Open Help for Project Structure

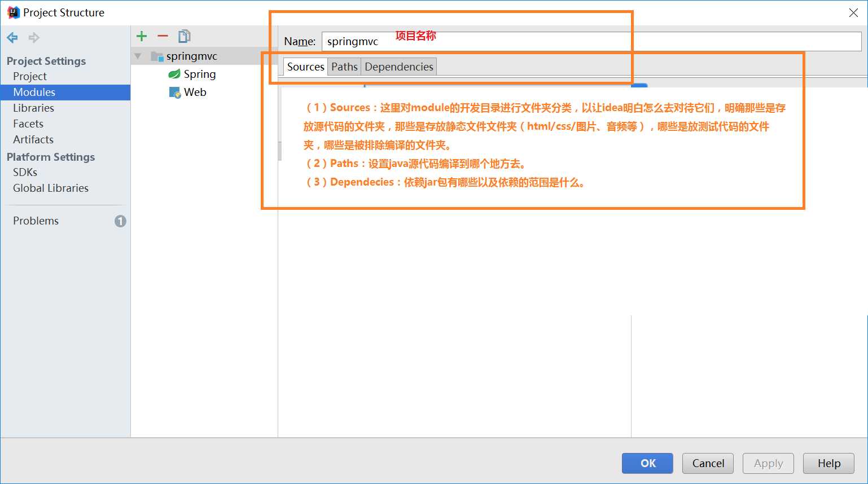click(828, 463)
